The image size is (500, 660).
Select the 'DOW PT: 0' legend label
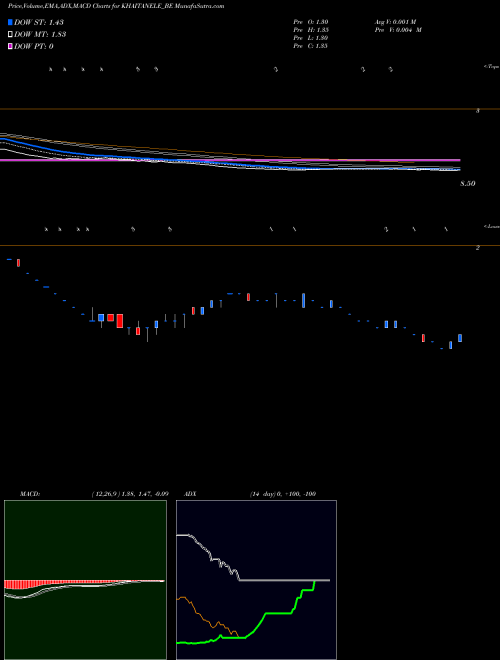34,46
